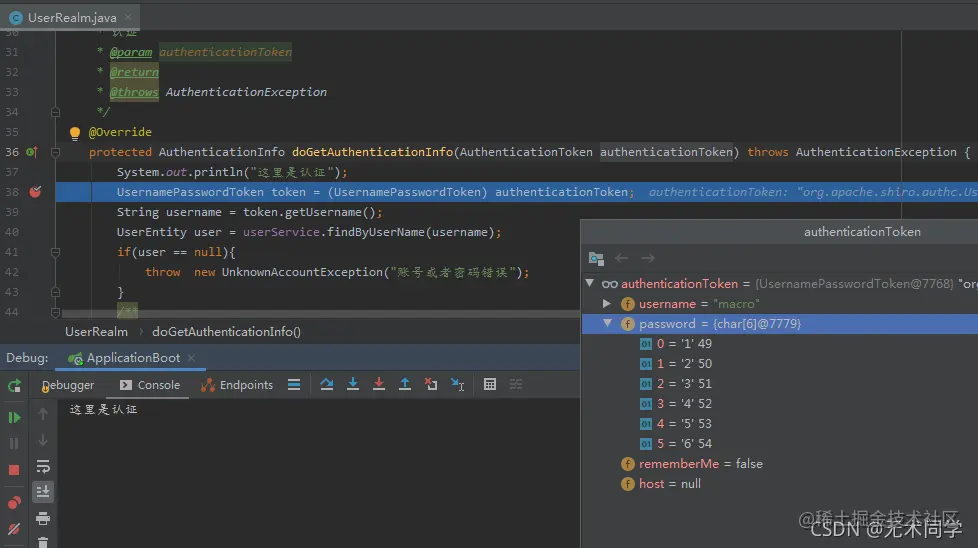
Task: Toggle soft-wrap in the console
Action: [x=42, y=466]
